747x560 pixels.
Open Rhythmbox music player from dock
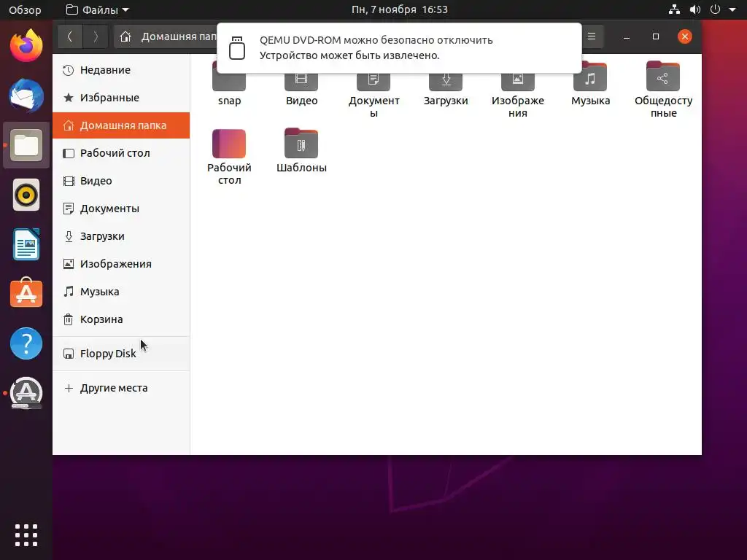coord(26,195)
